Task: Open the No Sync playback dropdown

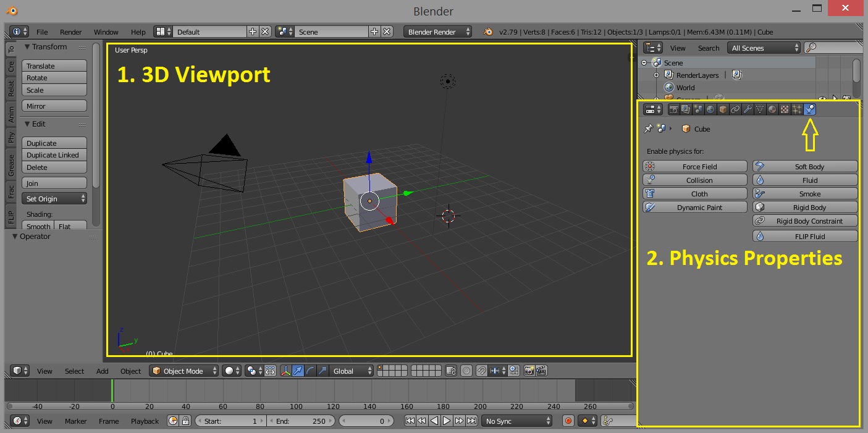Action: 517,421
